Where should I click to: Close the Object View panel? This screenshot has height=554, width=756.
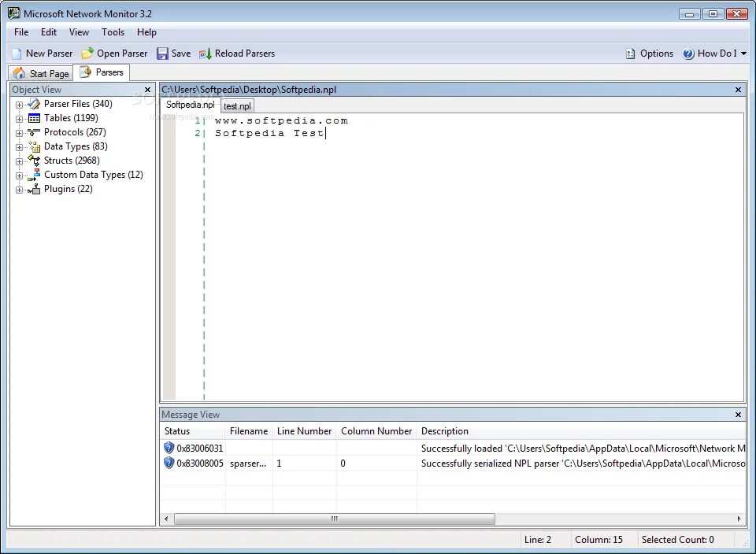coord(147,90)
